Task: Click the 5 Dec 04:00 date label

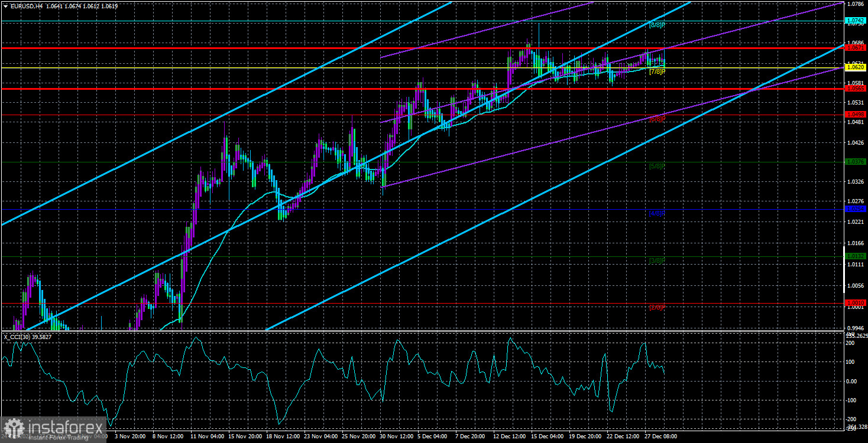Action: coord(432,437)
